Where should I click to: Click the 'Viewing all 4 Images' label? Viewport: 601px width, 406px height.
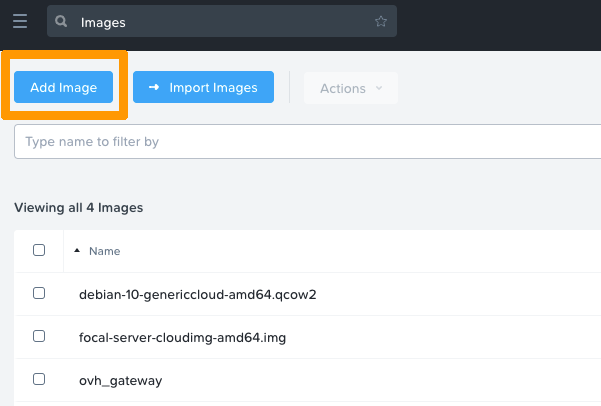point(78,208)
